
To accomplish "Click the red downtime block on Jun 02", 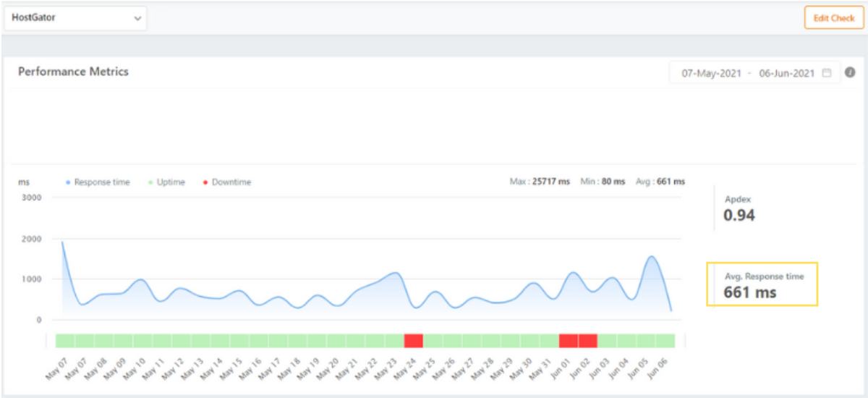I will pos(587,341).
